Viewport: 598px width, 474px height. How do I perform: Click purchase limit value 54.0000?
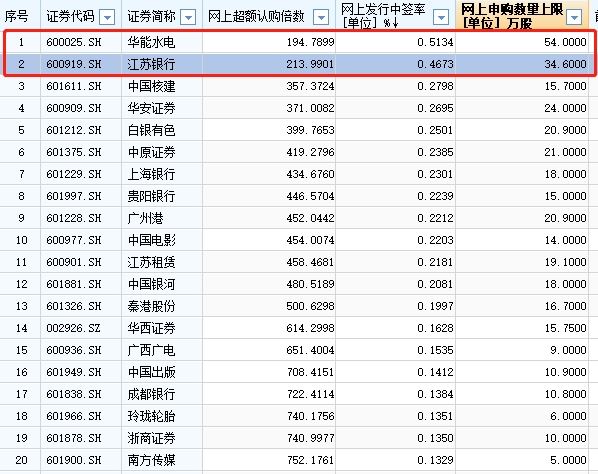(x=565, y=42)
